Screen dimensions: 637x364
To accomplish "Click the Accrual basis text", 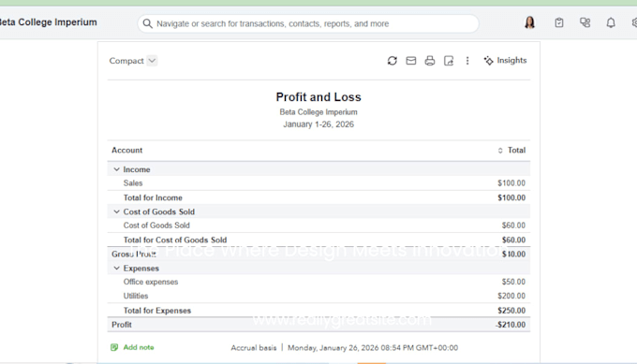I will 254,348.
